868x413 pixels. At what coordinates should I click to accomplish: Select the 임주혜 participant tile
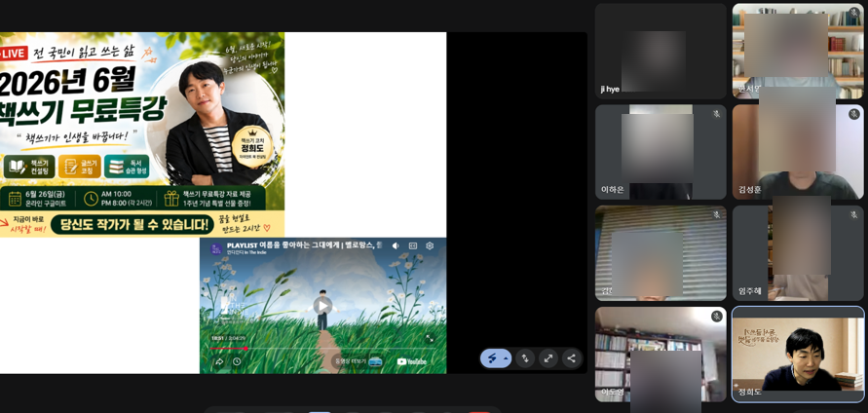[x=798, y=253]
